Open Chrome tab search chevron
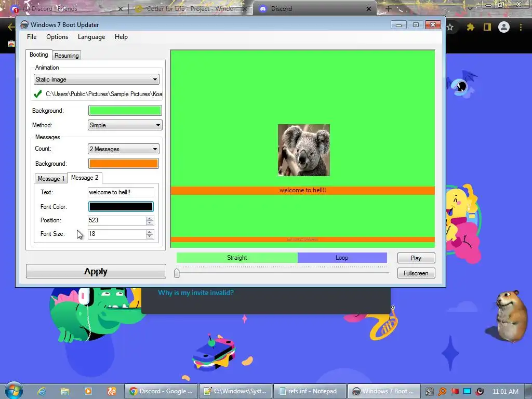The height and width of the screenshot is (399, 532). coord(470,9)
